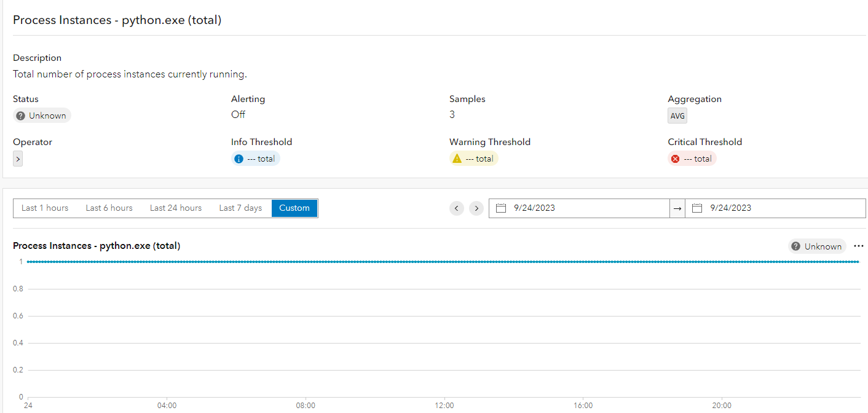
Task: Select the Custom time range option
Action: (x=294, y=208)
